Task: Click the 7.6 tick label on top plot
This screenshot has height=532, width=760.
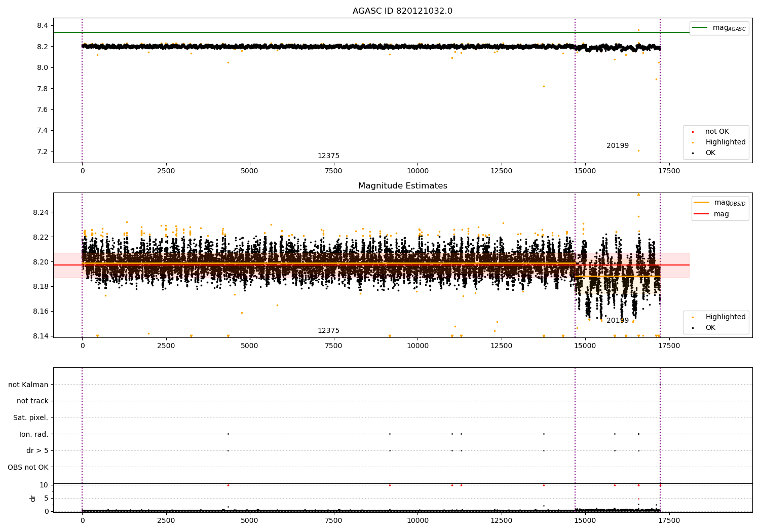Action: click(x=43, y=110)
